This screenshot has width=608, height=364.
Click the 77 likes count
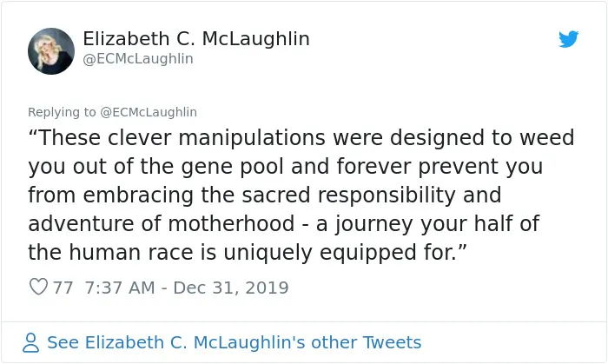click(x=63, y=288)
